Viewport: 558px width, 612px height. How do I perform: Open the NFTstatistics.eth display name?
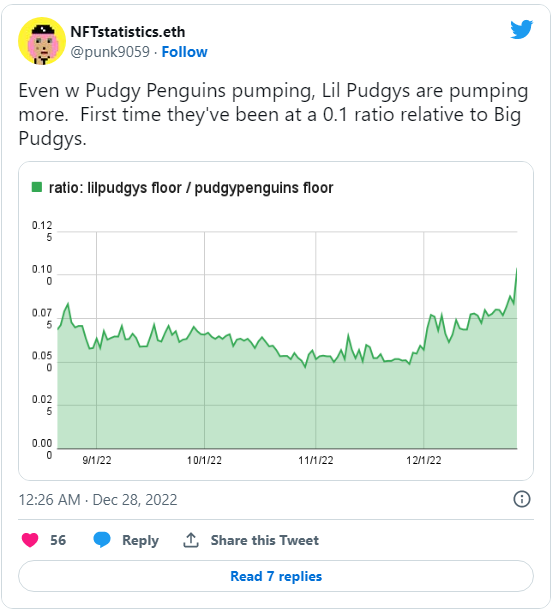click(128, 32)
